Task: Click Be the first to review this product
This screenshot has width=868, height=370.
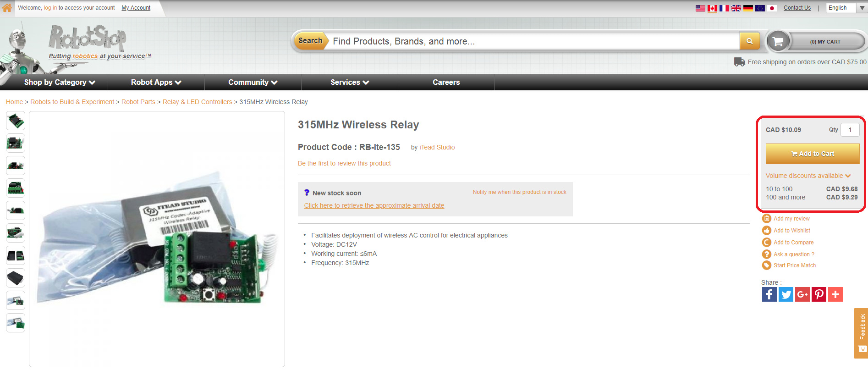Action: coord(344,163)
